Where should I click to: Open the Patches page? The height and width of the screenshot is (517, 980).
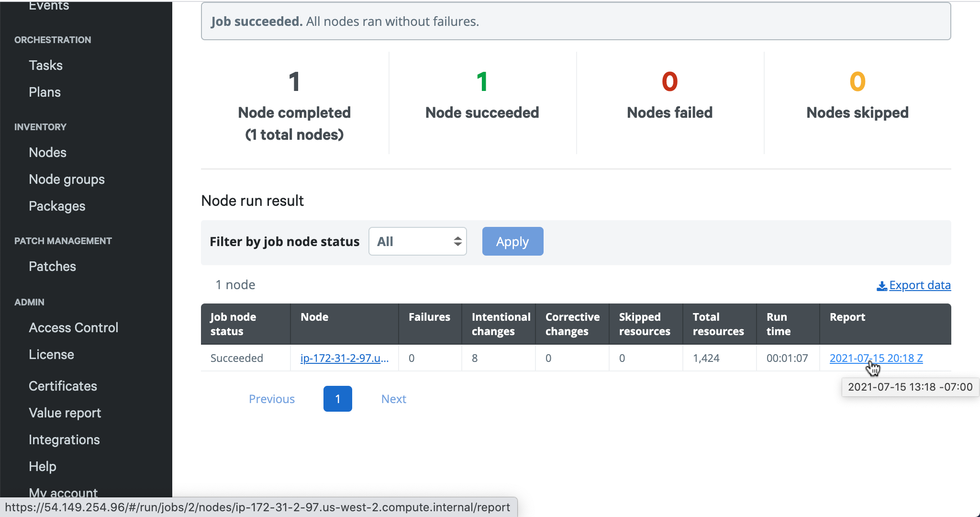(x=52, y=266)
